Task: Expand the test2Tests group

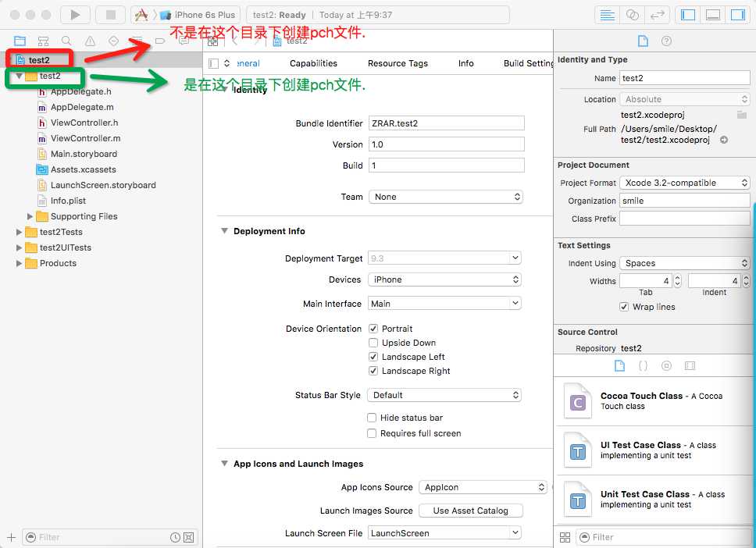Action: 19,232
